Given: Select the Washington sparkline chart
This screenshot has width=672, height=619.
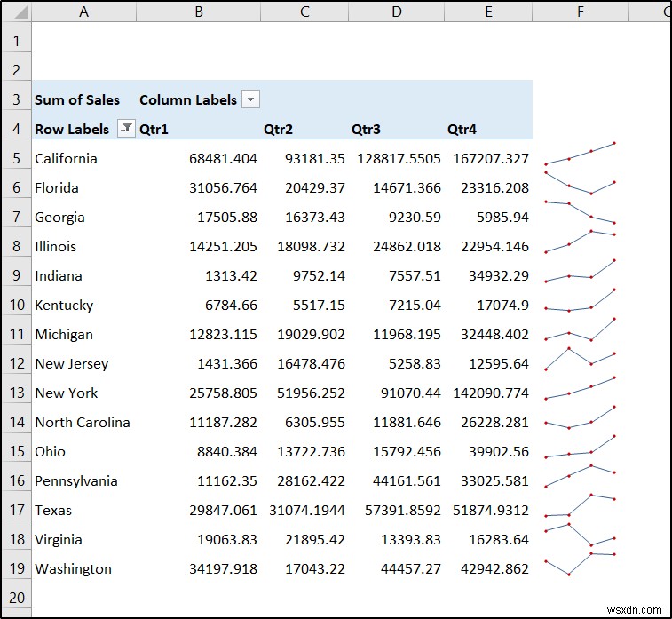Looking at the screenshot, I should (580, 564).
